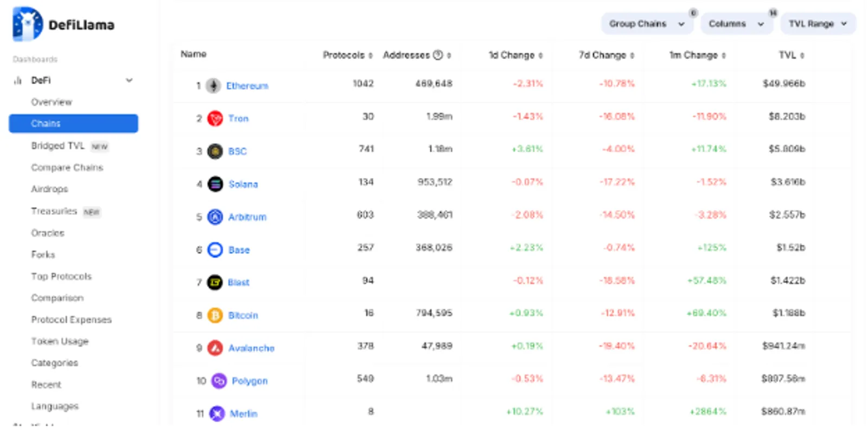Viewport: 868px width, 434px height.
Task: Open the Tron chain link
Action: point(238,118)
